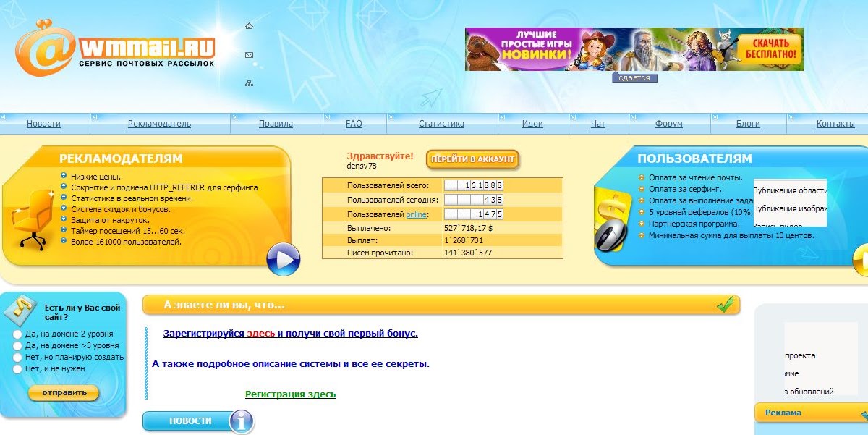Open the Контакты menu item

click(835, 124)
